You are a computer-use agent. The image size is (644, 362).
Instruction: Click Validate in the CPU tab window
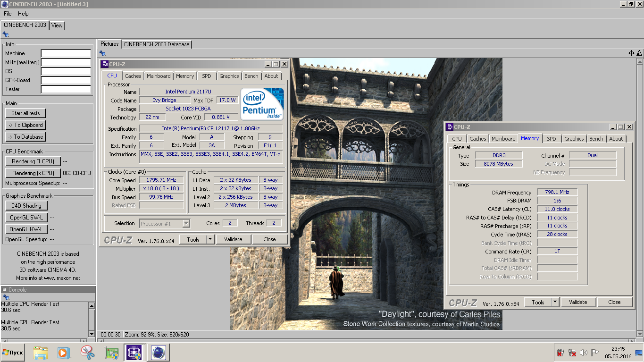(233, 239)
